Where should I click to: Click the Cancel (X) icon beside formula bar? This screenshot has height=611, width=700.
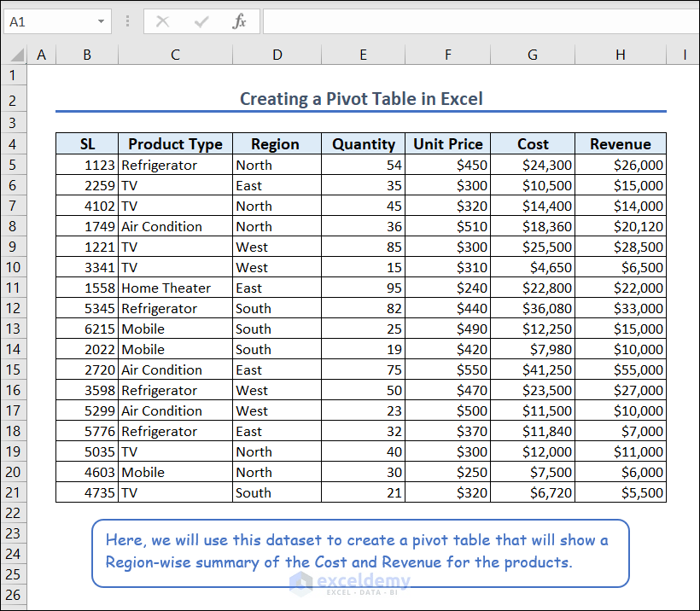point(162,22)
